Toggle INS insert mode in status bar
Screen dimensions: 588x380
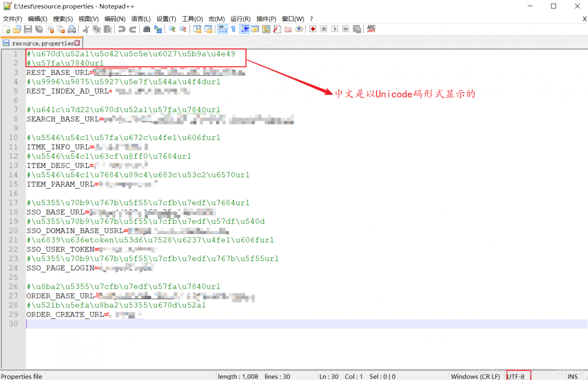[x=572, y=376]
